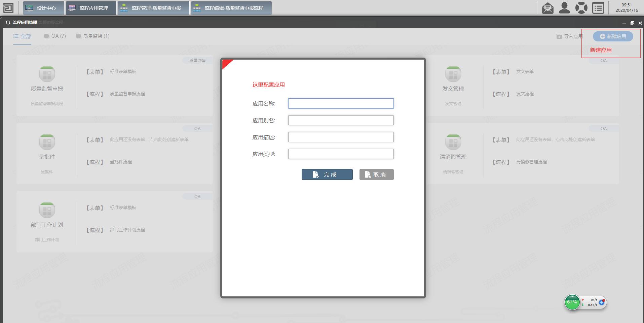Click the 呈批件 app name text
644x323 pixels.
(x=47, y=157)
